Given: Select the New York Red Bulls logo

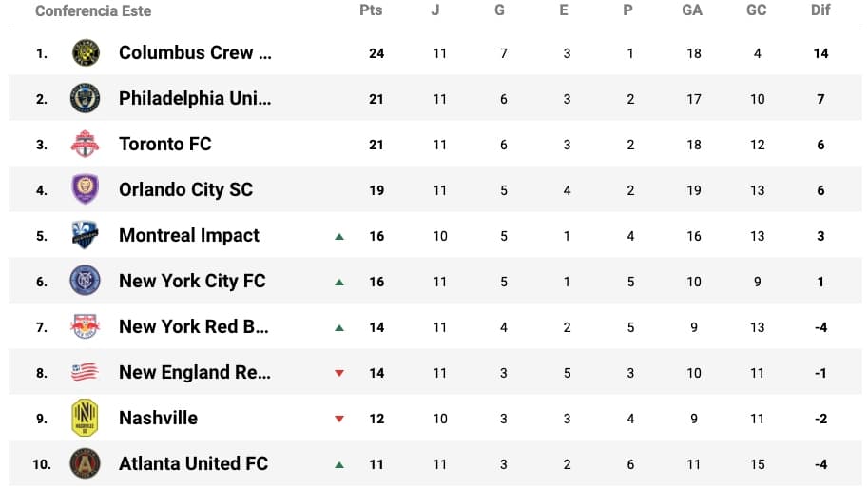Looking at the screenshot, I should click(x=86, y=326).
